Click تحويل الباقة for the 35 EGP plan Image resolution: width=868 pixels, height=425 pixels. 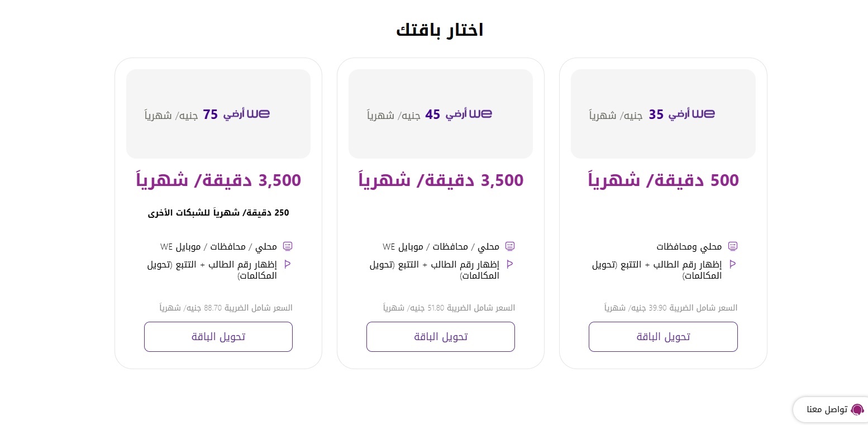(663, 337)
